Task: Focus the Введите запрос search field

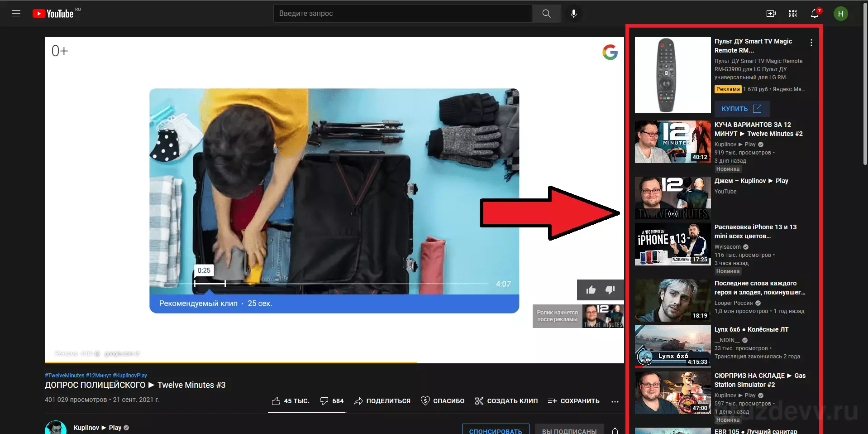Action: [403, 14]
